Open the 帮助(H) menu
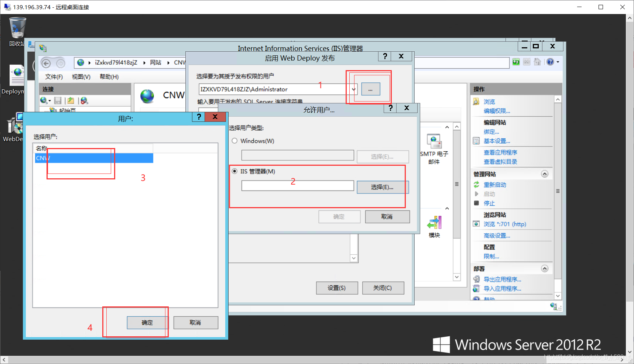This screenshot has height=364, width=634. pyautogui.click(x=109, y=77)
